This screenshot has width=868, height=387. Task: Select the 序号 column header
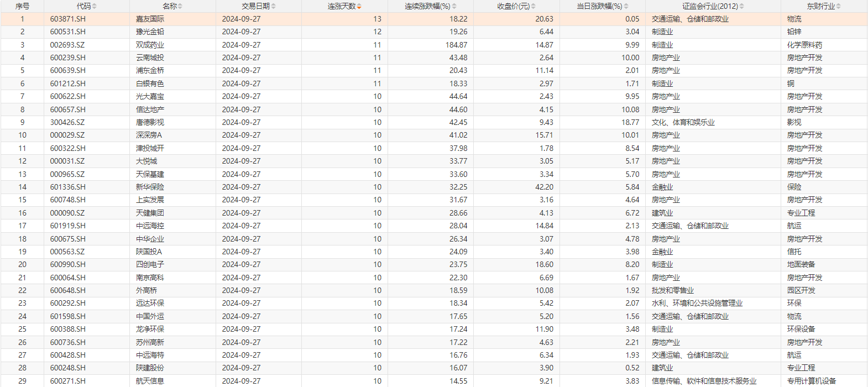[22, 6]
